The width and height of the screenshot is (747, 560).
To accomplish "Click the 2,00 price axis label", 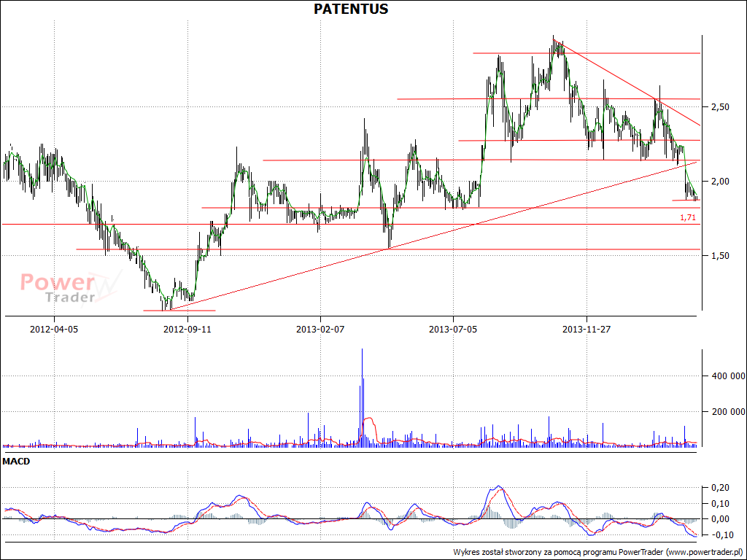I will (719, 182).
